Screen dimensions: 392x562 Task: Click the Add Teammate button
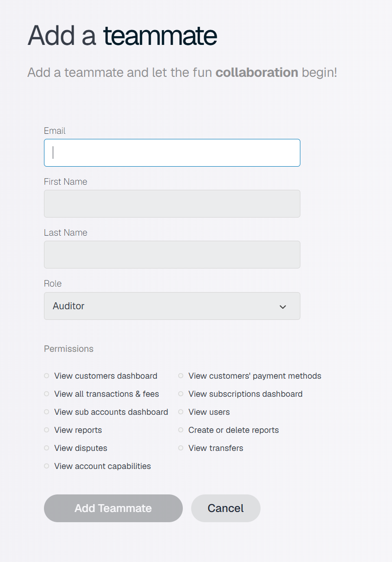113,508
